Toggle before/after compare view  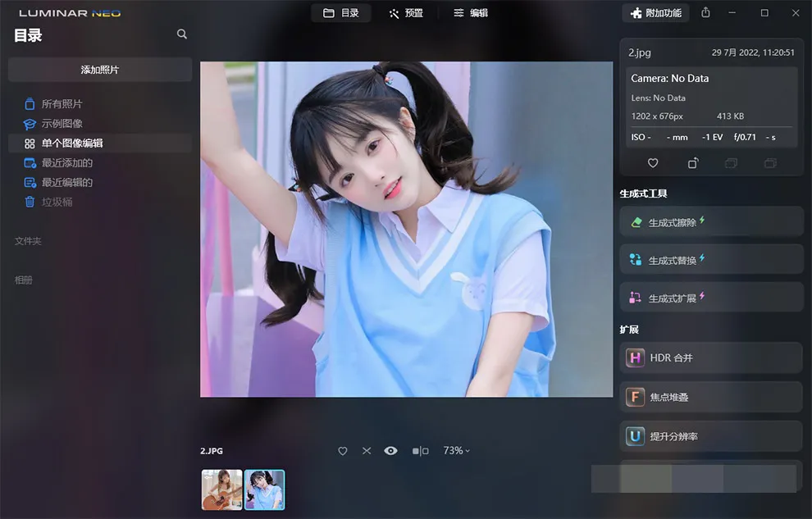coord(420,451)
